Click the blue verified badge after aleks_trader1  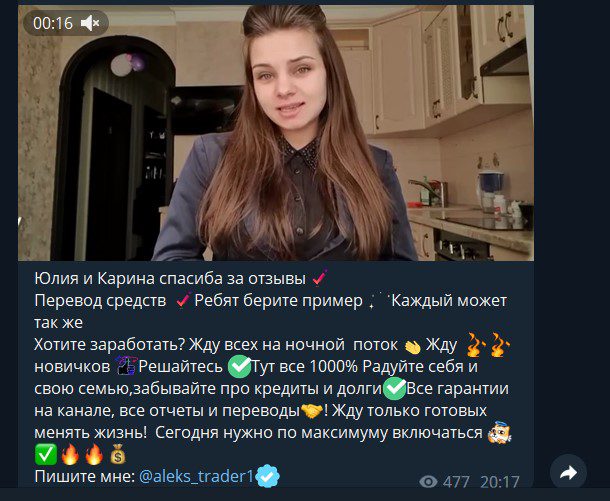tap(267, 476)
